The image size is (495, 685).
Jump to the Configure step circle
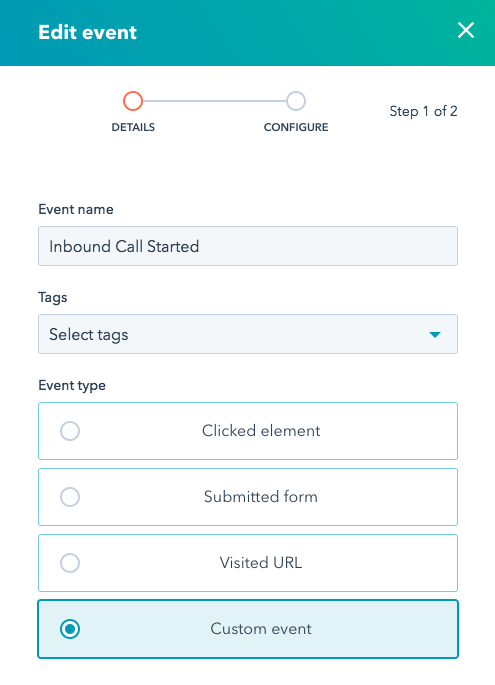296,101
